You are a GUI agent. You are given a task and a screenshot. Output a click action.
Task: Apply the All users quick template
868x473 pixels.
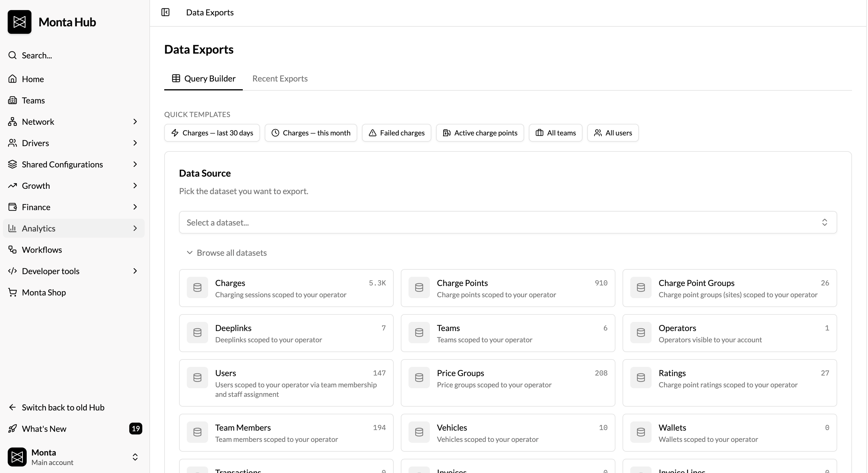tap(612, 133)
